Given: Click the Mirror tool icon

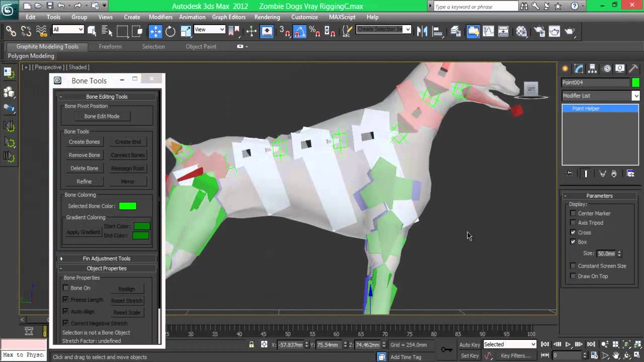Looking at the screenshot, I should [422, 31].
